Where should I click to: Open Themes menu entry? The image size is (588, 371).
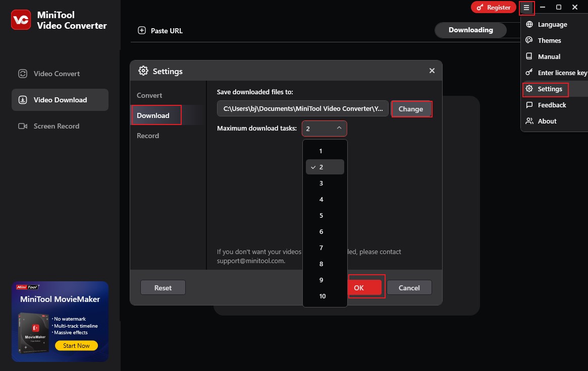(555, 40)
